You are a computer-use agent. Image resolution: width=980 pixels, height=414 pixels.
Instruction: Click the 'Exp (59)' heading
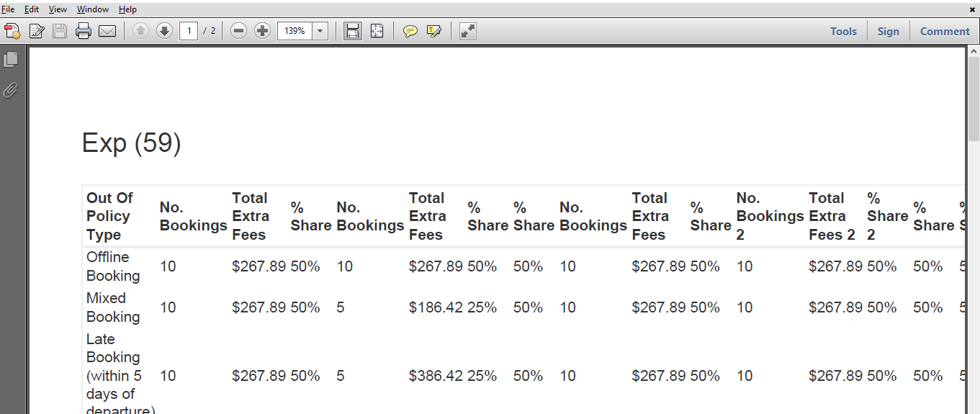tap(131, 143)
